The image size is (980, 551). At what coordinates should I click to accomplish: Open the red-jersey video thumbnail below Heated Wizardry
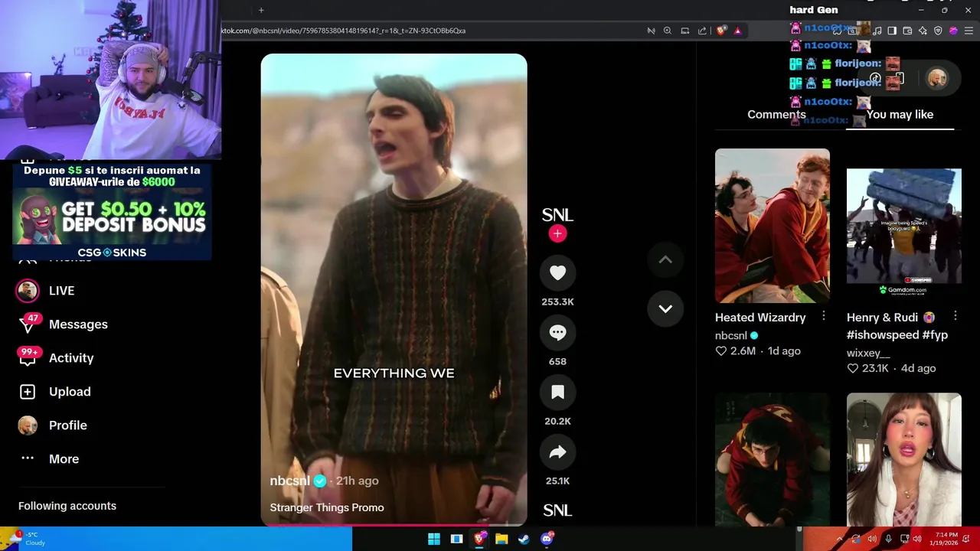pos(772,459)
